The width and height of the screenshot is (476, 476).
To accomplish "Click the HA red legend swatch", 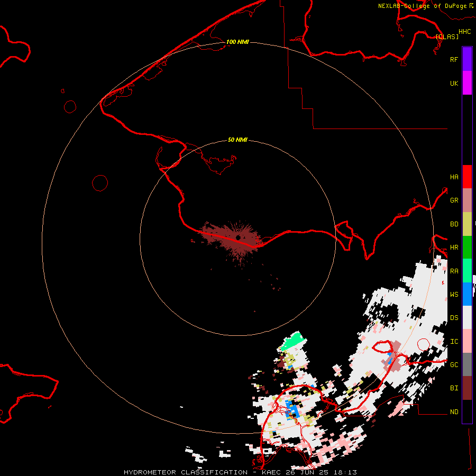I will (x=467, y=177).
